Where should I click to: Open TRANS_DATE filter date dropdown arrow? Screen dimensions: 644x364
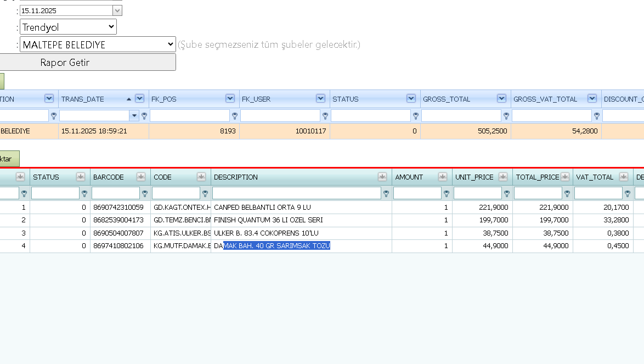point(134,116)
